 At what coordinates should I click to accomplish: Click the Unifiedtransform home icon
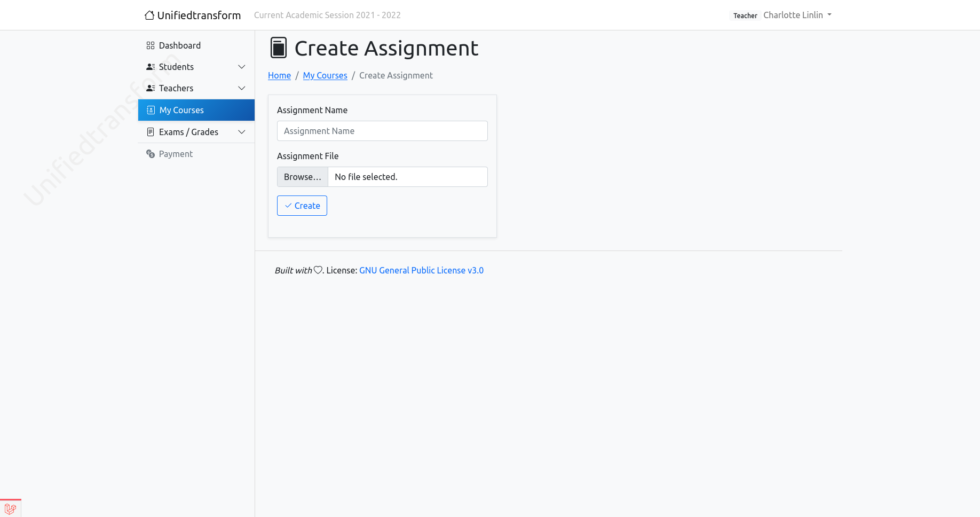click(149, 15)
